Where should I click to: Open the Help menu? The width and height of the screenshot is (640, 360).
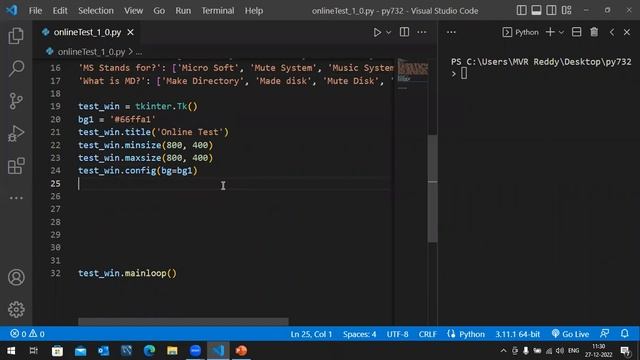pyautogui.click(x=254, y=11)
